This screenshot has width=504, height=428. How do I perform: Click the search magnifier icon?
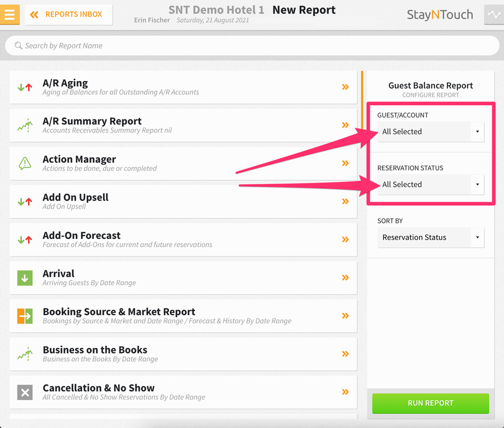18,45
